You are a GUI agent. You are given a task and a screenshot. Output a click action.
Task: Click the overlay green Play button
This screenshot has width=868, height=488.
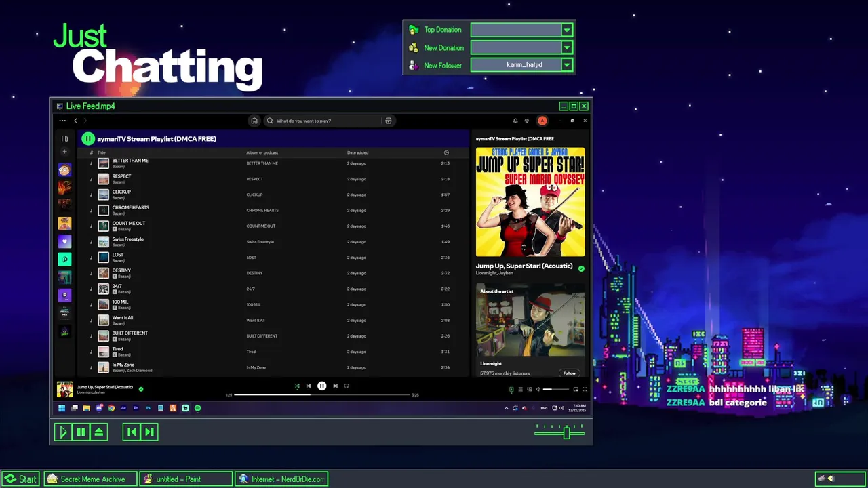(63, 432)
